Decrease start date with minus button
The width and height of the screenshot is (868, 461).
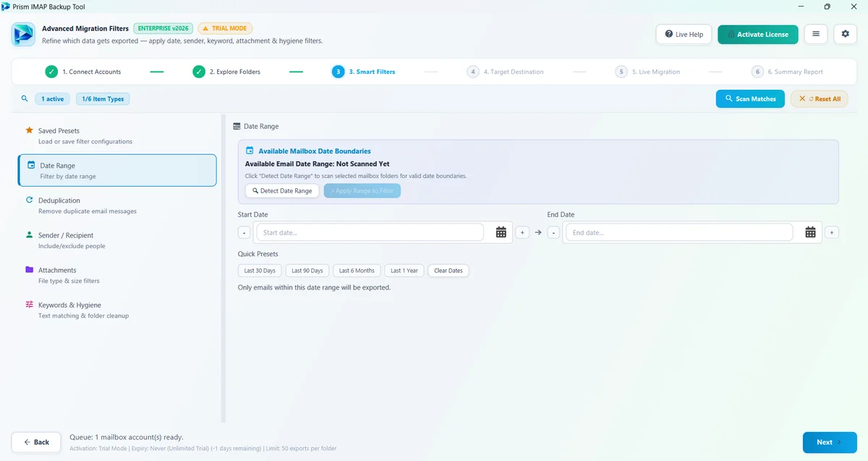244,232
